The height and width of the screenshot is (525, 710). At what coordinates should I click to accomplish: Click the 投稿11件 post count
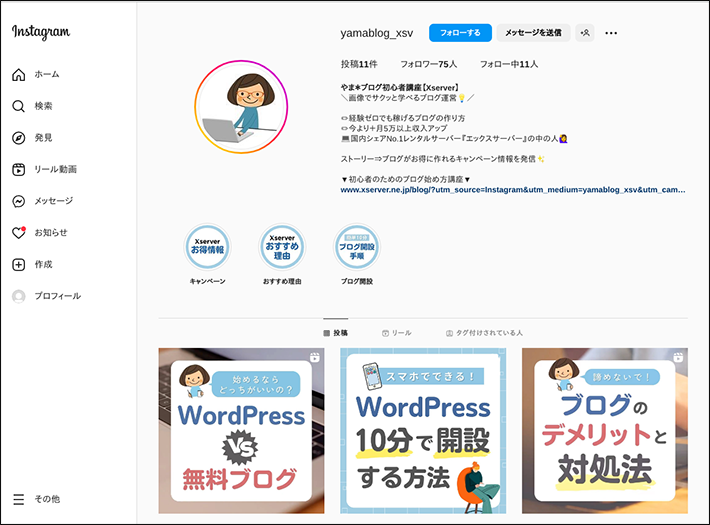[359, 64]
